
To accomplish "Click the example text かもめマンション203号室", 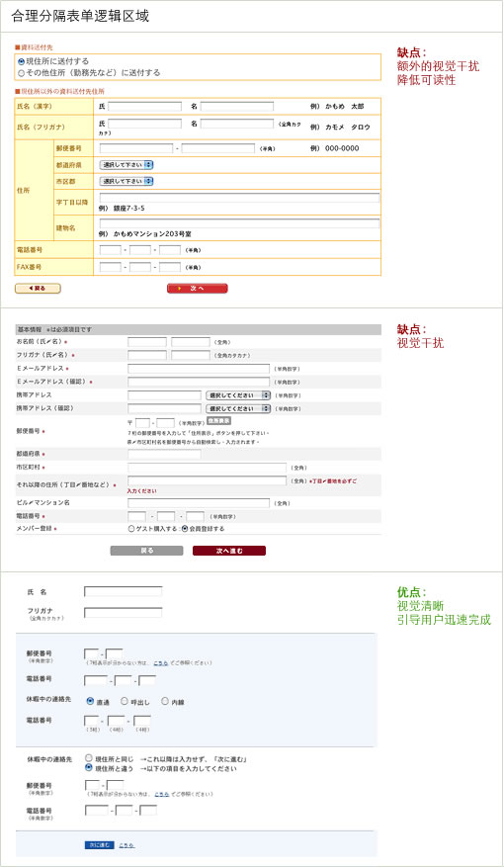I will pos(152,234).
